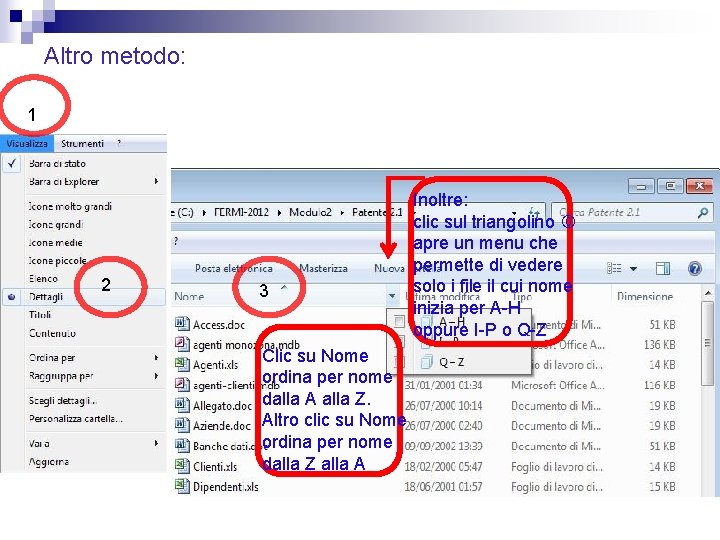
Task: Click size 116 KB cell
Action: tap(659, 385)
